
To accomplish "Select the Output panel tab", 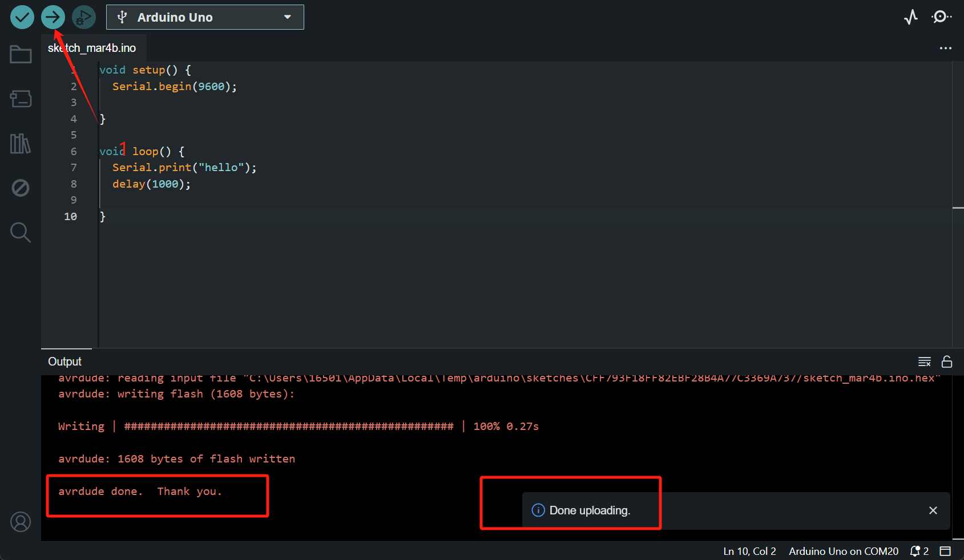I will coord(65,362).
